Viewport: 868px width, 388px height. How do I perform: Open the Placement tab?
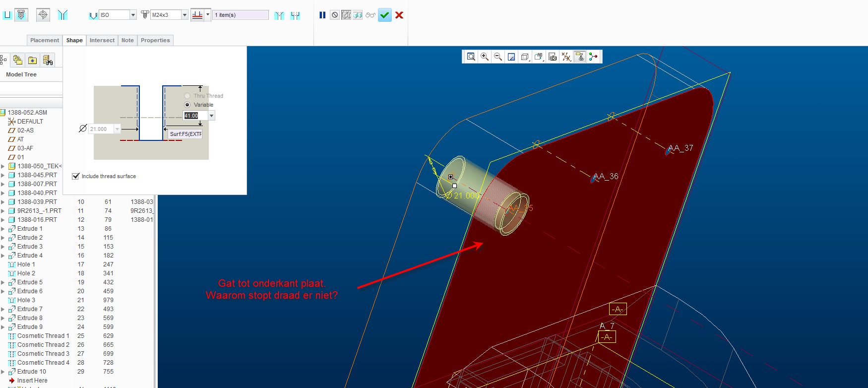coord(45,40)
